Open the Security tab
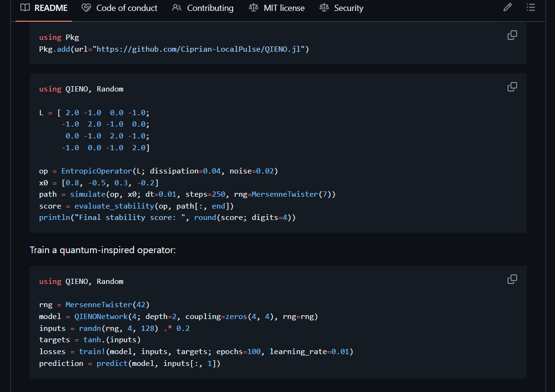 (x=341, y=8)
